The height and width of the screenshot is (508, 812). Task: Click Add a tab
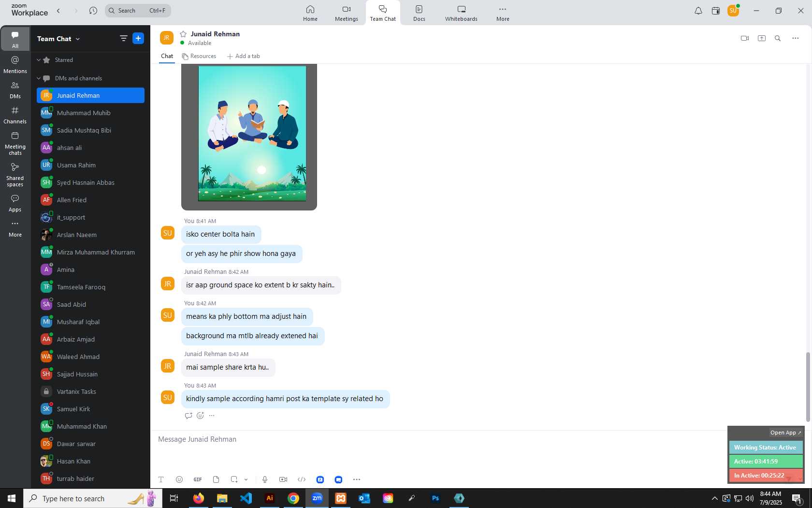point(244,56)
